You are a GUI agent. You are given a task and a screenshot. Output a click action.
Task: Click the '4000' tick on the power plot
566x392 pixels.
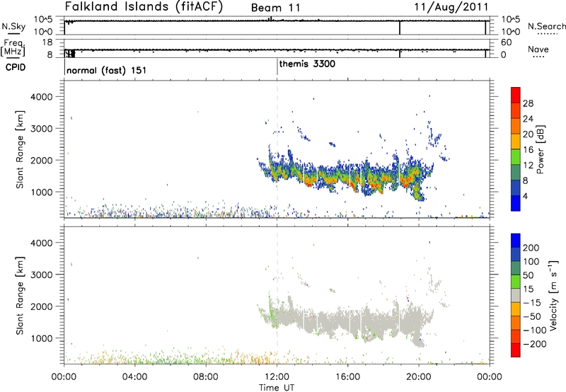pyautogui.click(x=42, y=97)
